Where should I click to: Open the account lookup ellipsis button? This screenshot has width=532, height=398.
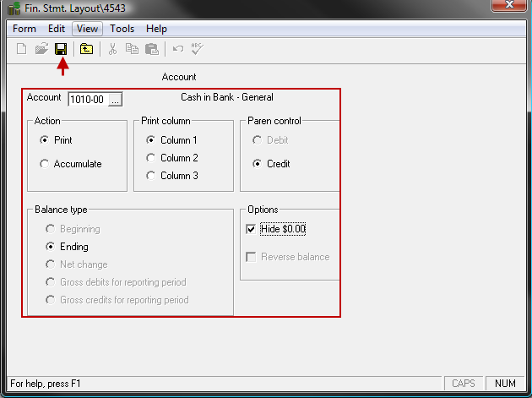(x=116, y=100)
